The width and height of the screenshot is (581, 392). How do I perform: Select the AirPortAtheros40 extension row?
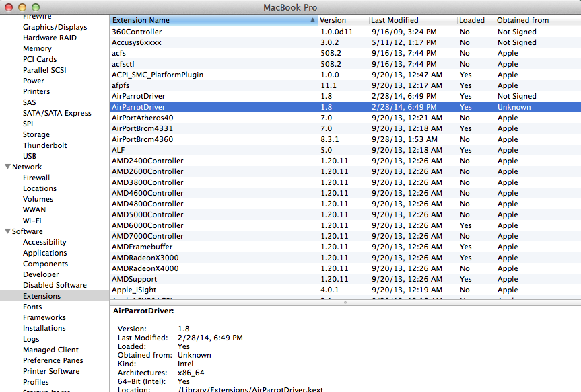[345, 118]
